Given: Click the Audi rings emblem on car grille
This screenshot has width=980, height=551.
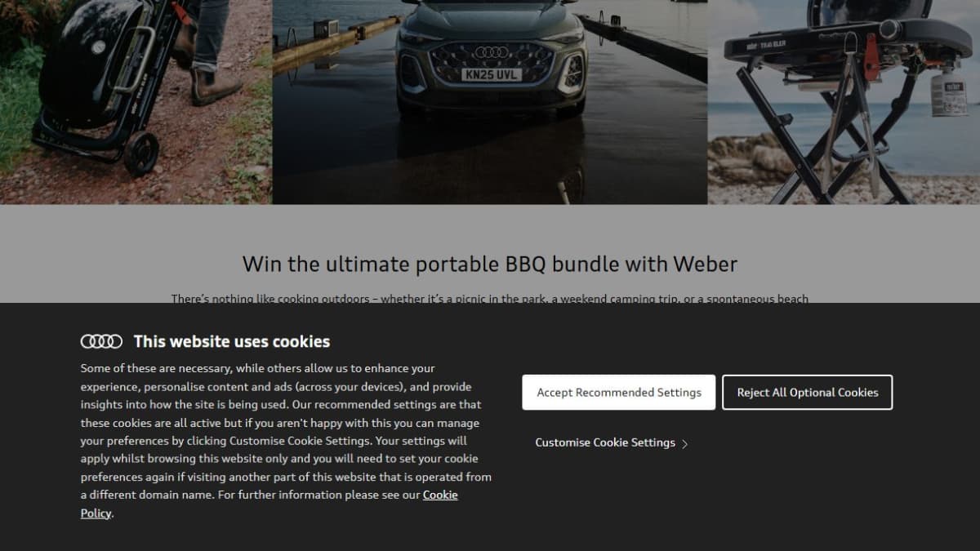Looking at the screenshot, I should (x=491, y=52).
